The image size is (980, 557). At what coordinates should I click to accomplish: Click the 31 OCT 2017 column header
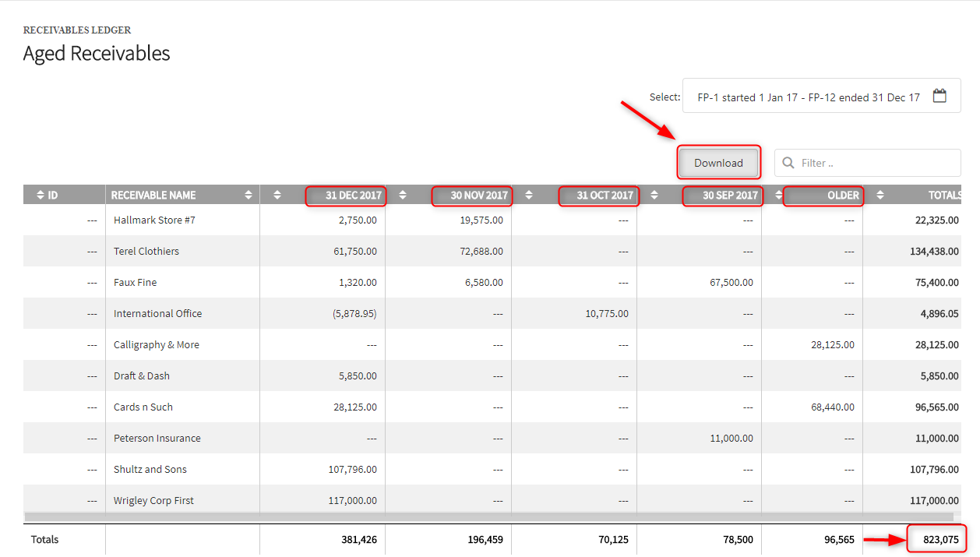605,195
